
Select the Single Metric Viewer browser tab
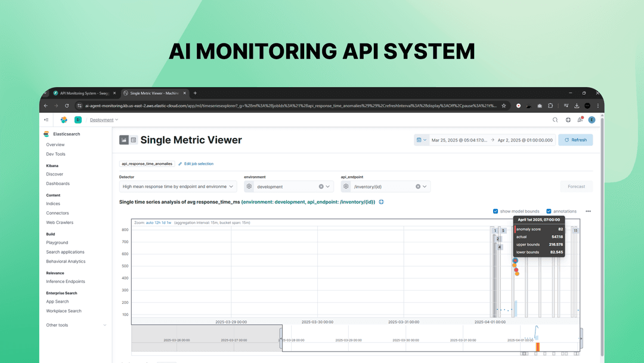[155, 93]
